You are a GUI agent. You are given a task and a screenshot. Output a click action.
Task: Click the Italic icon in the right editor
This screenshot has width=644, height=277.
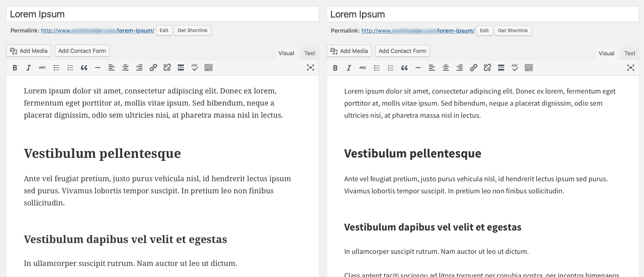pos(349,68)
